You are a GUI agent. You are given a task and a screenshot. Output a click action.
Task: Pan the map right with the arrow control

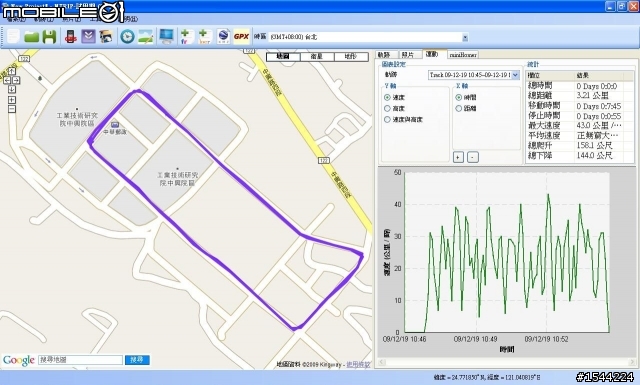[x=16, y=80]
